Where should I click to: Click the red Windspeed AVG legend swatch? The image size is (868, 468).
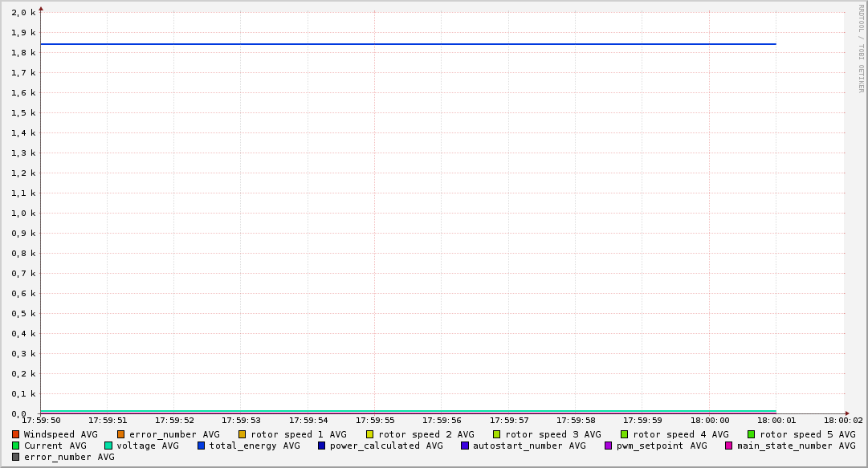tap(15, 434)
